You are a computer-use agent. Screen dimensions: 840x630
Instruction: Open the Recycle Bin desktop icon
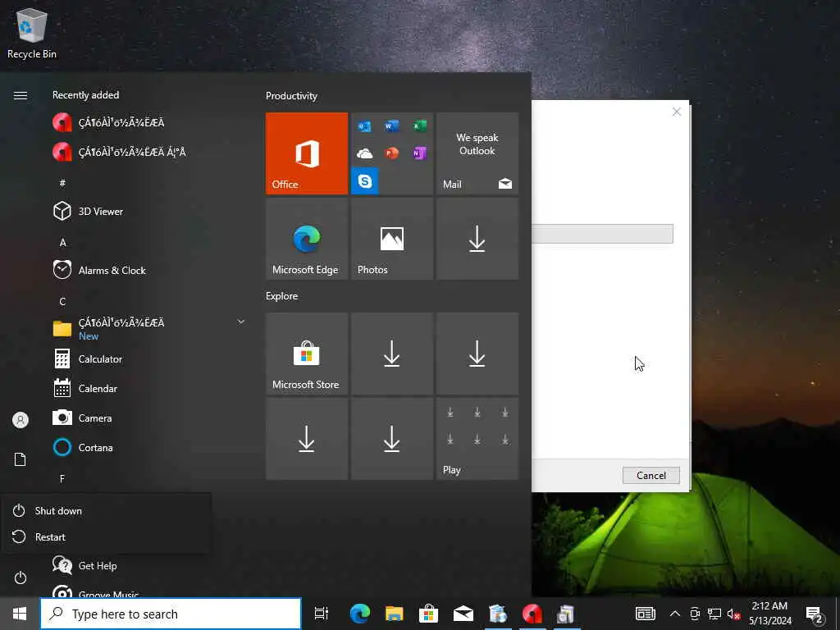point(32,33)
